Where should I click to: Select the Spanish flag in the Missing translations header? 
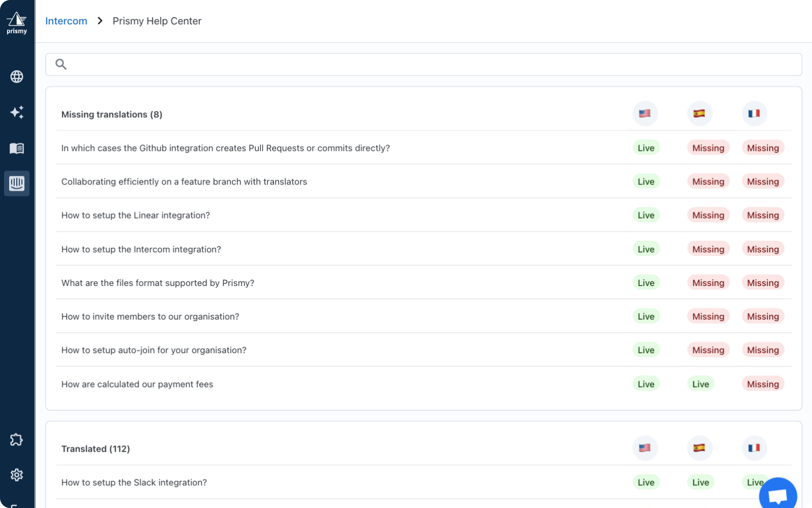click(700, 113)
